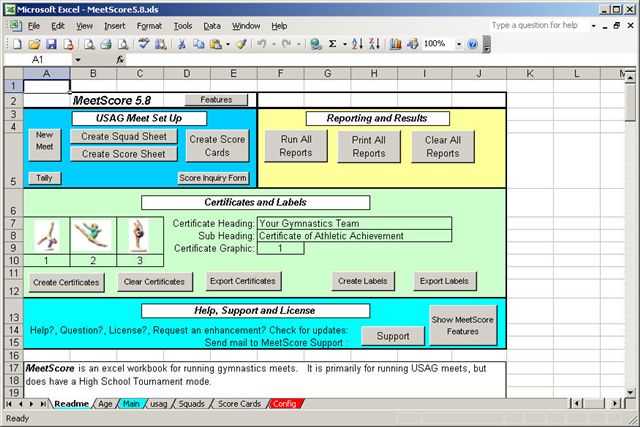Switch to the Squads sheet tab
This screenshot has width=640, height=427.
[191, 404]
